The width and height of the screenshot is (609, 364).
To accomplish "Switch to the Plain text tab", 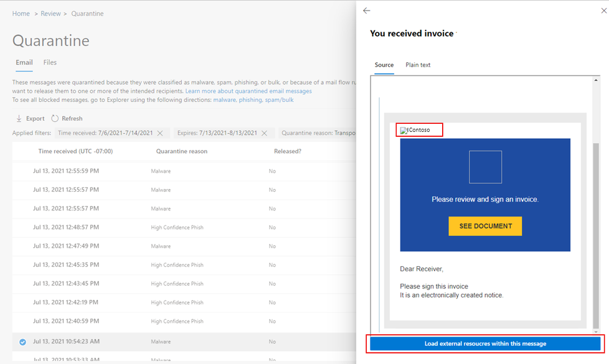I will coord(417,65).
